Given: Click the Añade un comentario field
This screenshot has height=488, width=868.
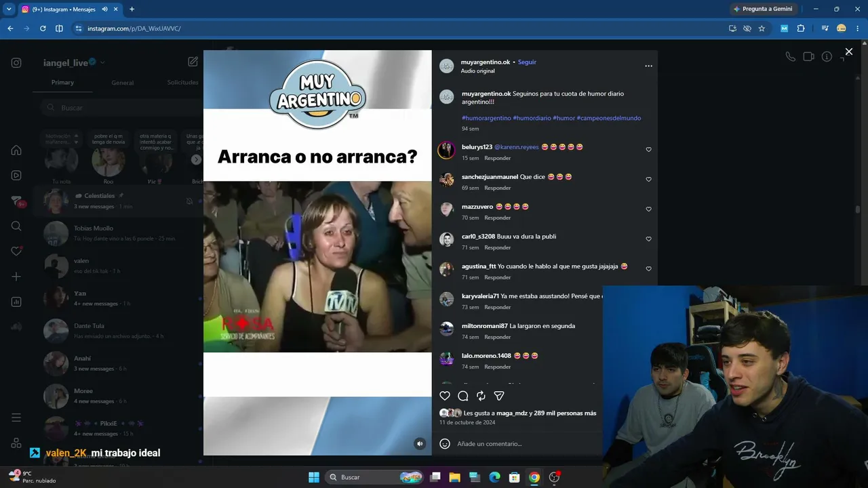Looking at the screenshot, I should pyautogui.click(x=490, y=444).
